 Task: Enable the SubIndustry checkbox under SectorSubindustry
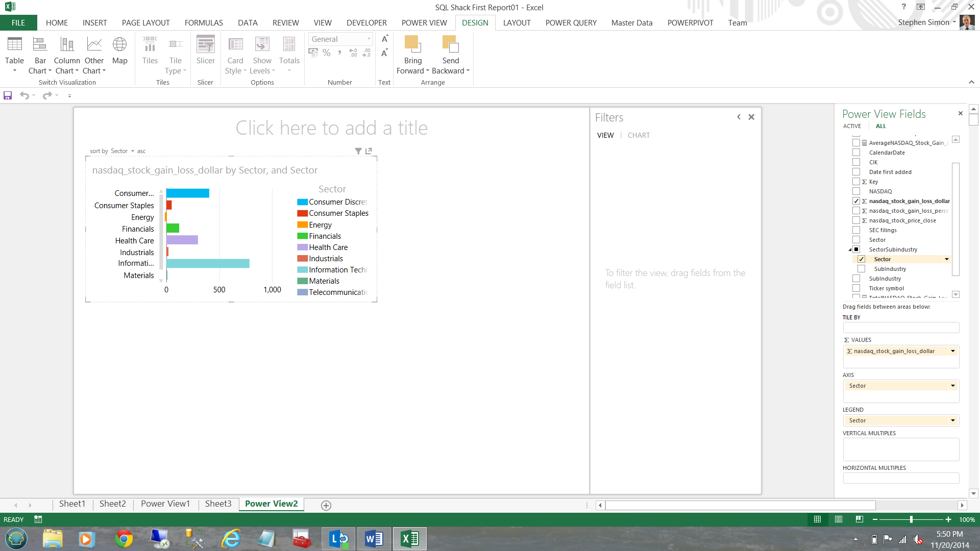tap(862, 269)
